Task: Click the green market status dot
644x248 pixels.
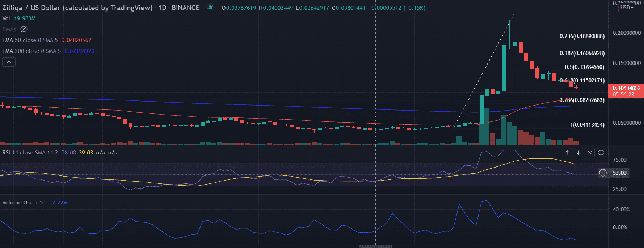Action: click(x=210, y=8)
